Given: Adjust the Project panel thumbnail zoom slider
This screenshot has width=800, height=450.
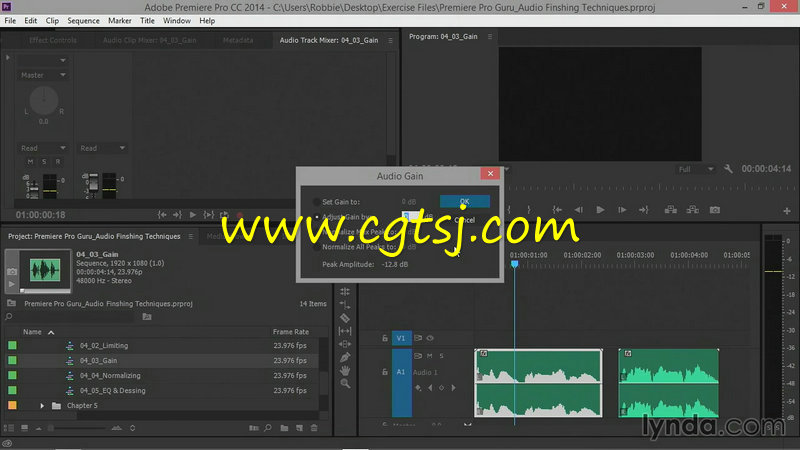Looking at the screenshot, I should point(79,428).
